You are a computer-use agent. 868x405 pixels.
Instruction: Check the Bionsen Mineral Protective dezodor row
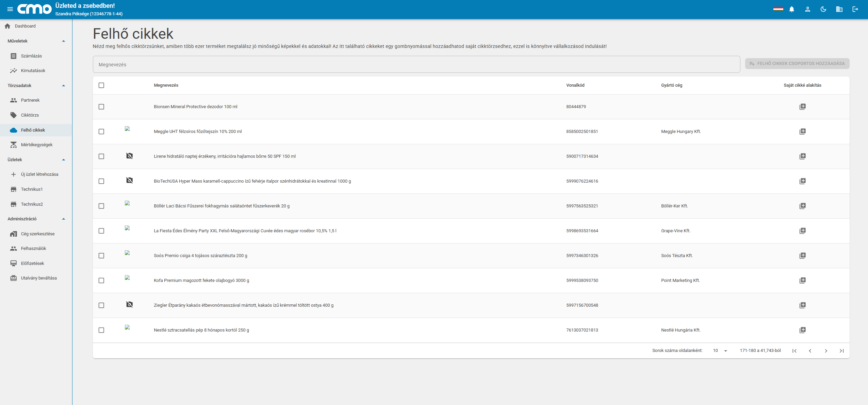tap(101, 107)
